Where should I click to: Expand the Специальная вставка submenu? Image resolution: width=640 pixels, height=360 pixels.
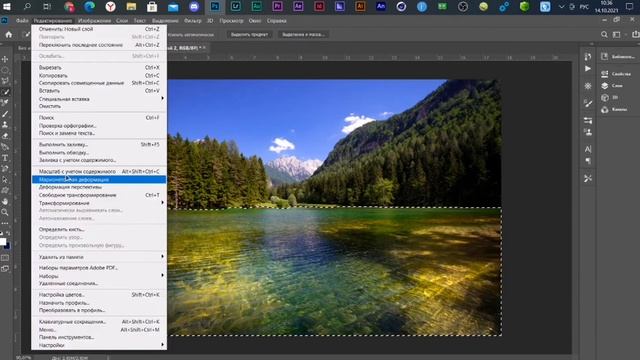pyautogui.click(x=99, y=99)
